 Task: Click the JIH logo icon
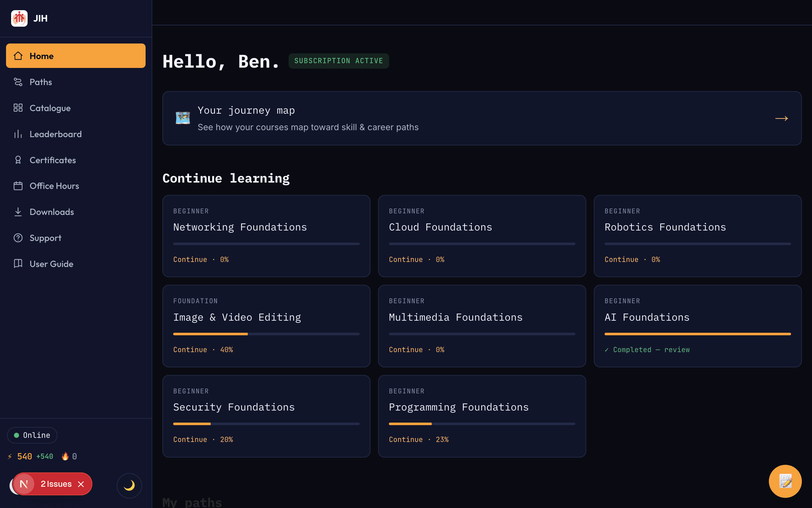click(19, 18)
